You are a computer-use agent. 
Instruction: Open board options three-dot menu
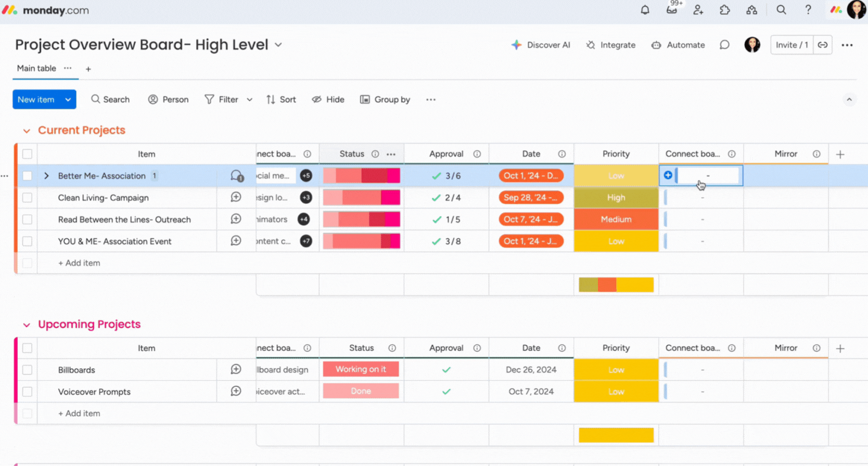tap(847, 45)
